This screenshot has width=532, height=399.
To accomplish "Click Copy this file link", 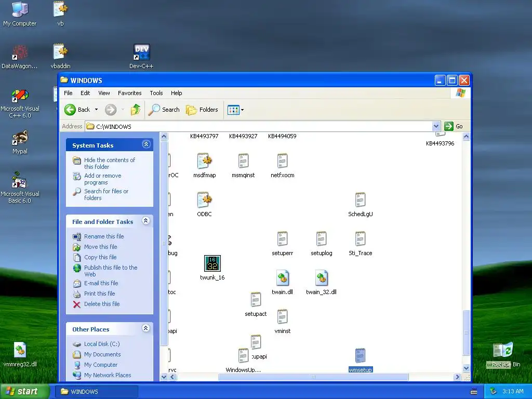I will pyautogui.click(x=100, y=257).
